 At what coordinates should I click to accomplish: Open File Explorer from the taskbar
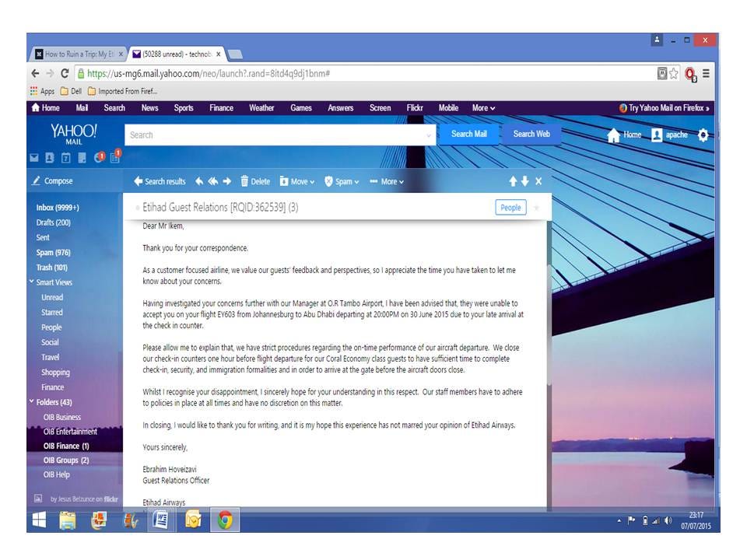(68, 520)
